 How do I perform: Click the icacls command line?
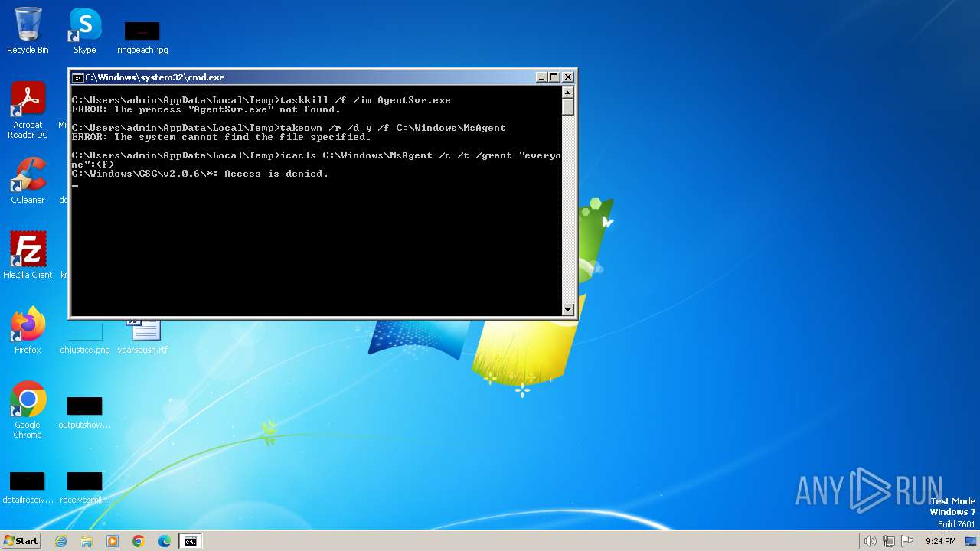(x=316, y=160)
